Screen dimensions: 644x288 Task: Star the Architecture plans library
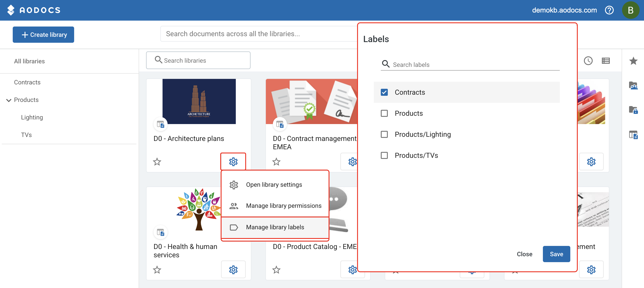pos(157,162)
